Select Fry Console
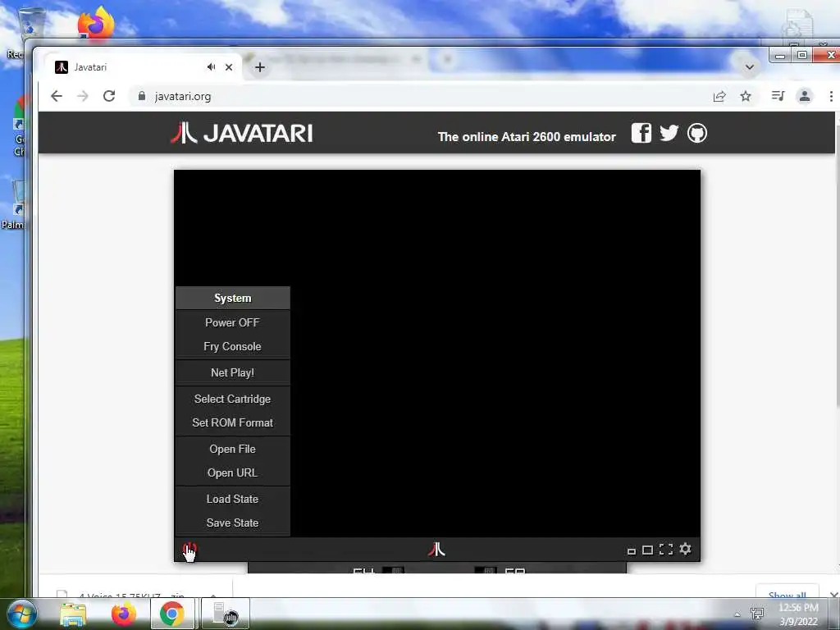Viewport: 840px width, 630px height. click(x=232, y=347)
